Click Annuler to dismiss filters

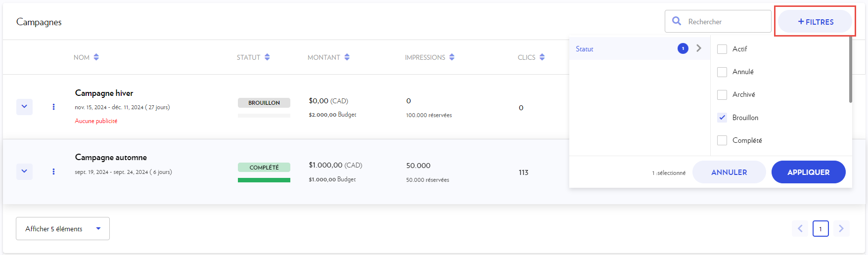pos(729,172)
